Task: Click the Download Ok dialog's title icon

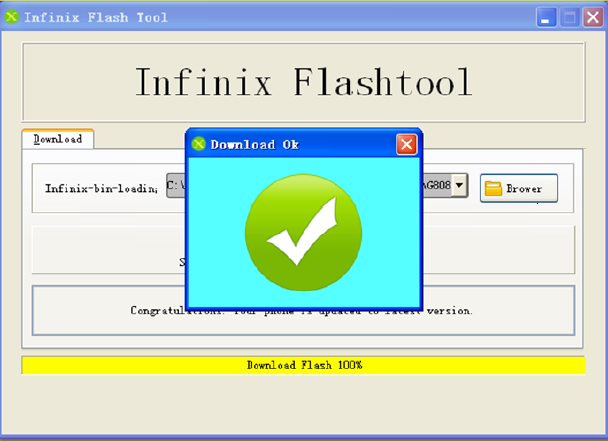Action: click(199, 144)
